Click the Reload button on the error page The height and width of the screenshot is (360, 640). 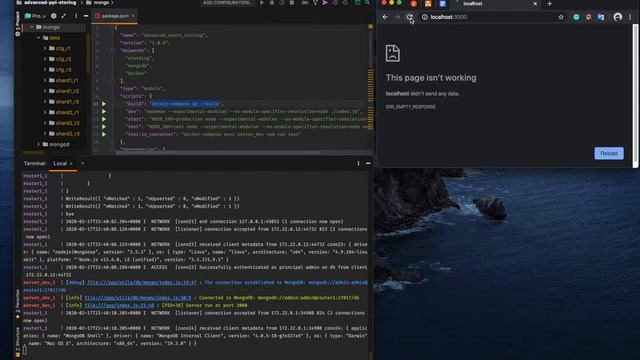tap(609, 153)
